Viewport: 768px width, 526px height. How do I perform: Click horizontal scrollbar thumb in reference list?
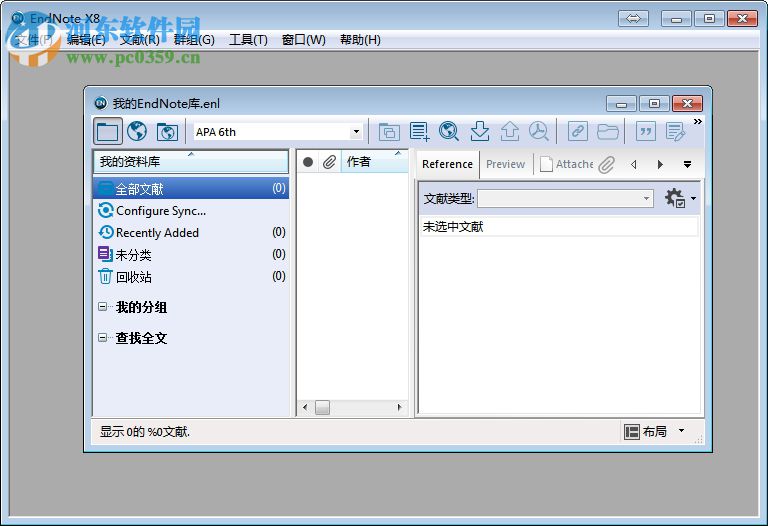tap(322, 407)
